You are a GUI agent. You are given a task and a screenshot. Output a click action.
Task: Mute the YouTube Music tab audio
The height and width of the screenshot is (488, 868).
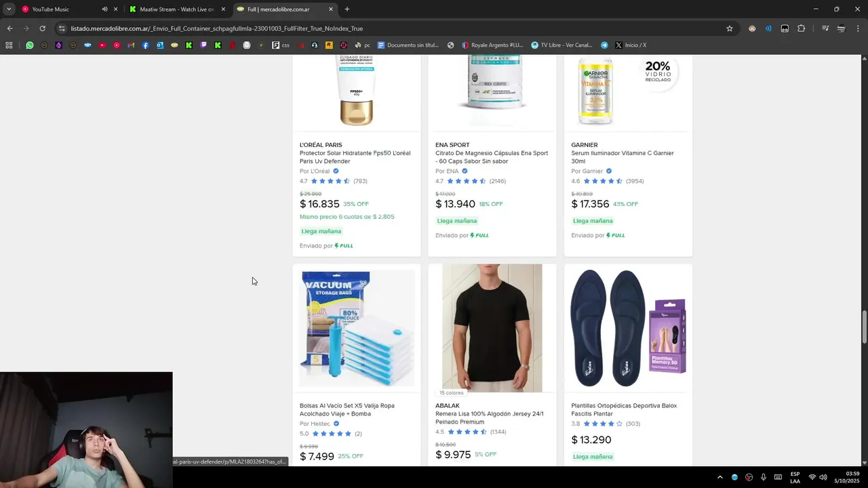(104, 9)
